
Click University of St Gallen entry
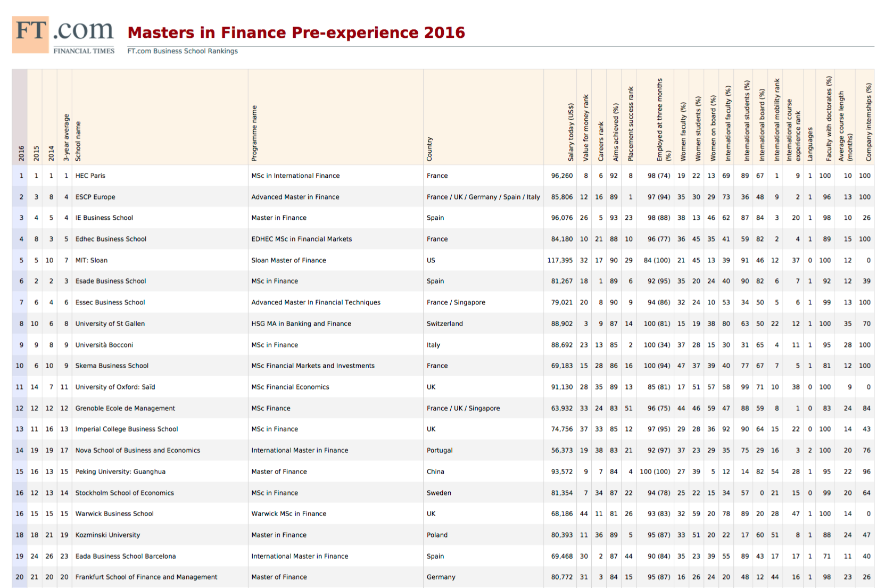pyautogui.click(x=110, y=324)
